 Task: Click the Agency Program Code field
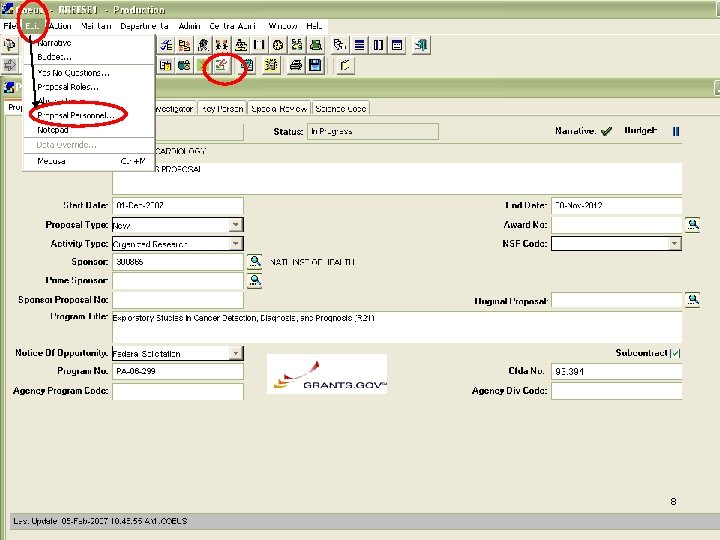[178, 391]
